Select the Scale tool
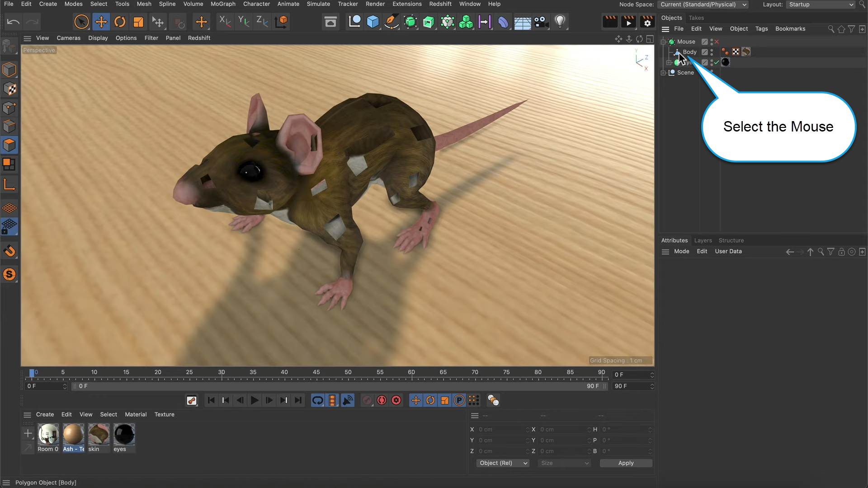Screen dimensions: 868x488 137,21
